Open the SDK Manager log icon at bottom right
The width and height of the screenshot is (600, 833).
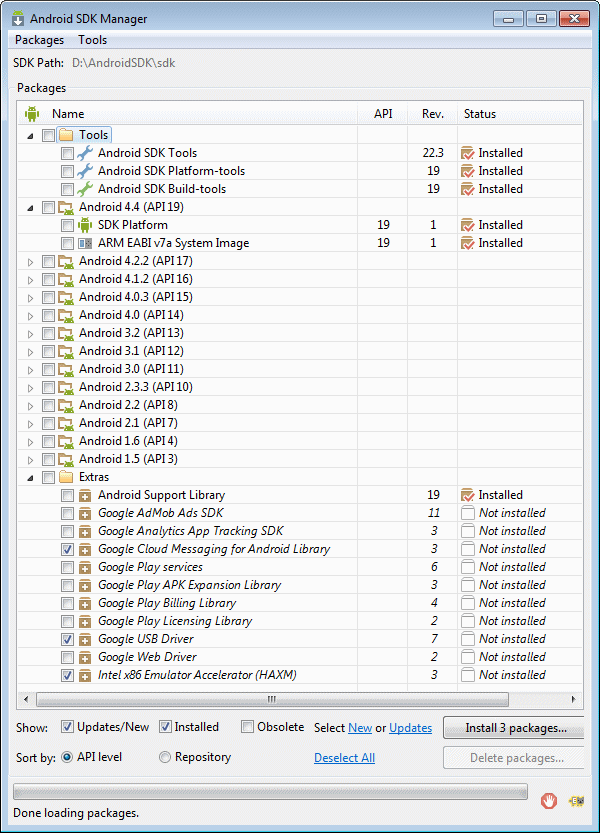tap(577, 801)
